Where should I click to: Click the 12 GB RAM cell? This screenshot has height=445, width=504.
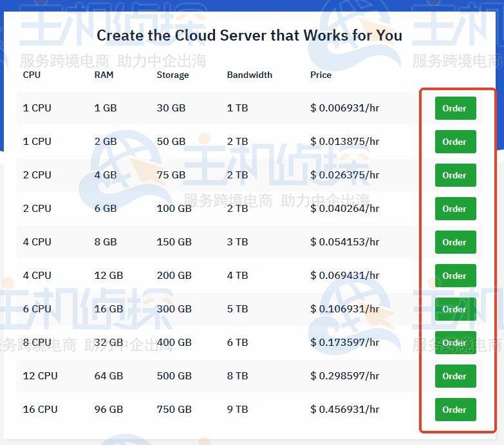click(109, 275)
